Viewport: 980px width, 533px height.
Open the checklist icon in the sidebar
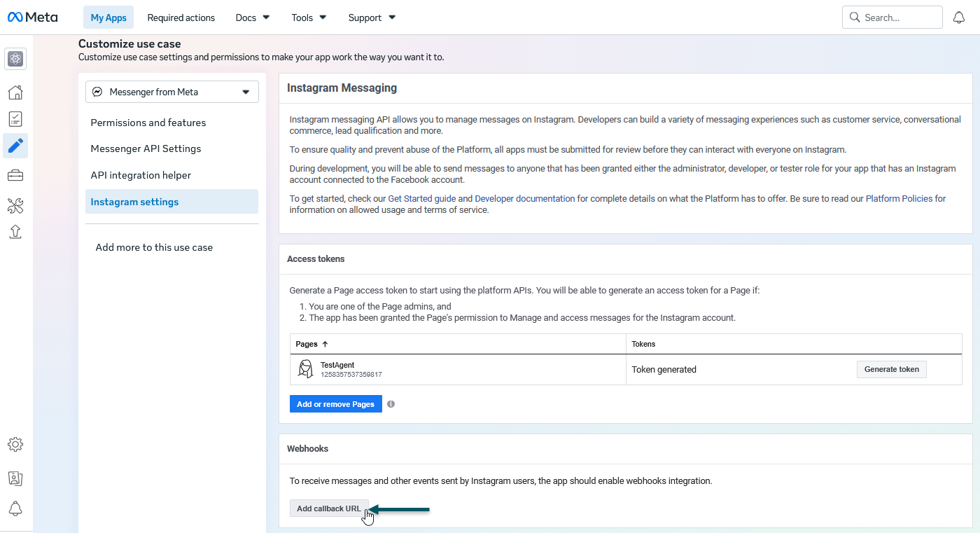[x=15, y=119]
